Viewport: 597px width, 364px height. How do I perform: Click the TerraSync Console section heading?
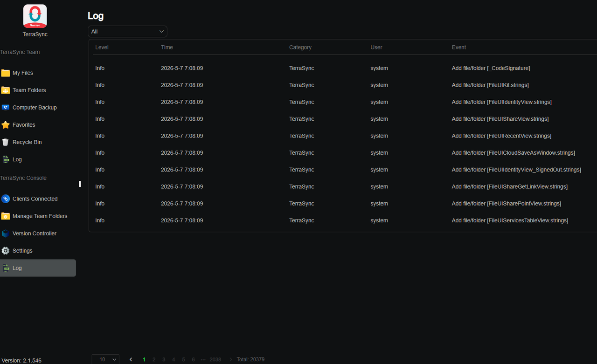click(x=23, y=178)
